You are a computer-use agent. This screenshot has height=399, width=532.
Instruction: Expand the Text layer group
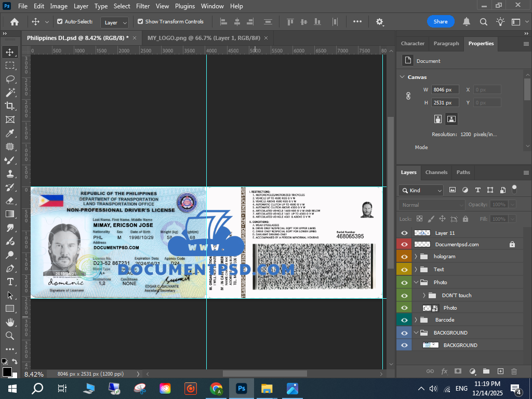(x=416, y=270)
